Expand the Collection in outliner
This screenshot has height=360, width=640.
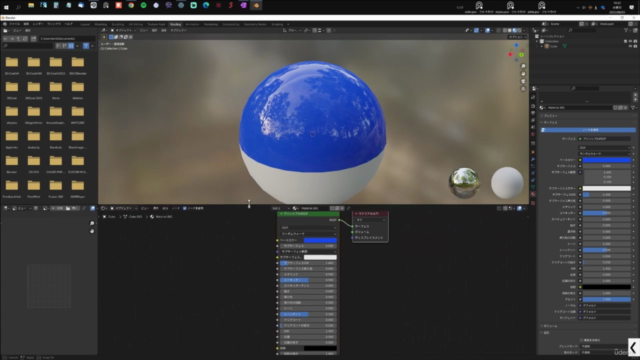coord(538,41)
